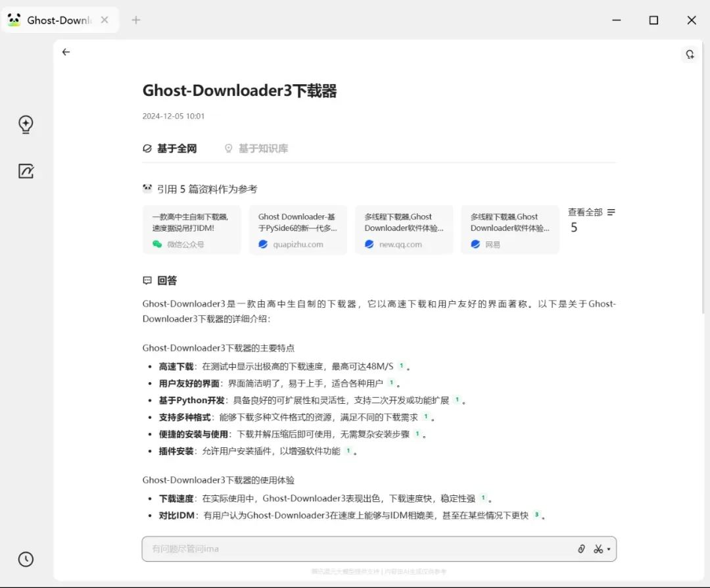Open the quapizhu.com reference card

[x=298, y=229]
